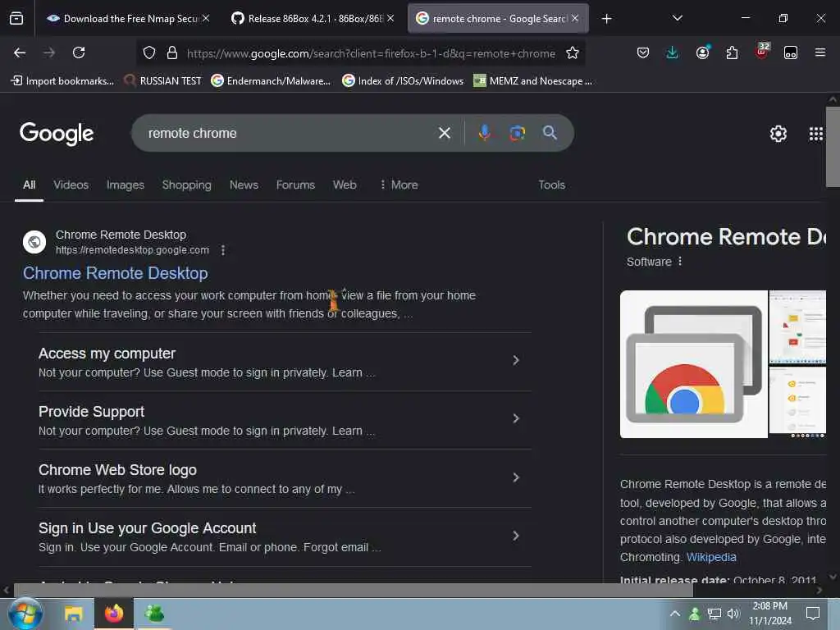The image size is (840, 630).
Task: Open File Explorer from the taskbar
Action: pos(73,614)
